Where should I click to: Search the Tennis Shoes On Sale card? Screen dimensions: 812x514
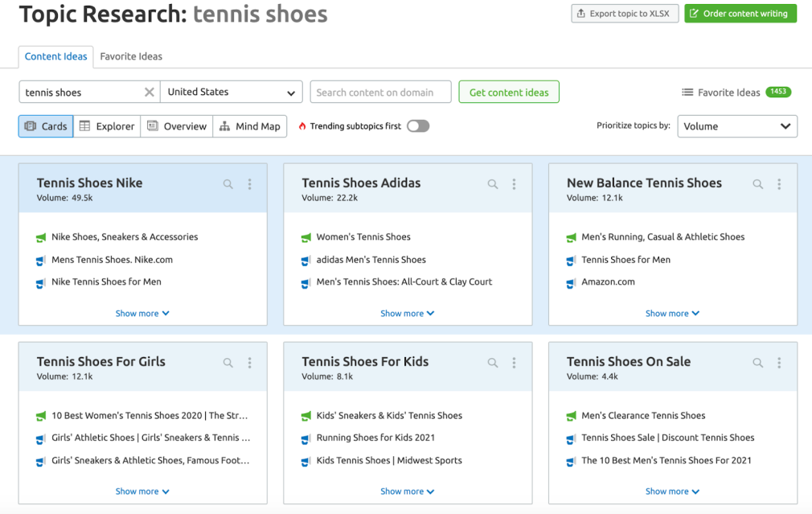pyautogui.click(x=757, y=363)
